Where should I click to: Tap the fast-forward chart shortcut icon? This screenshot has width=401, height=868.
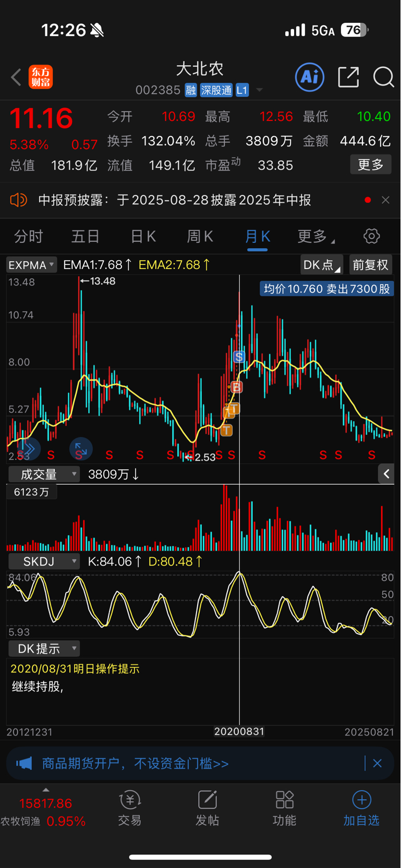click(29, 448)
